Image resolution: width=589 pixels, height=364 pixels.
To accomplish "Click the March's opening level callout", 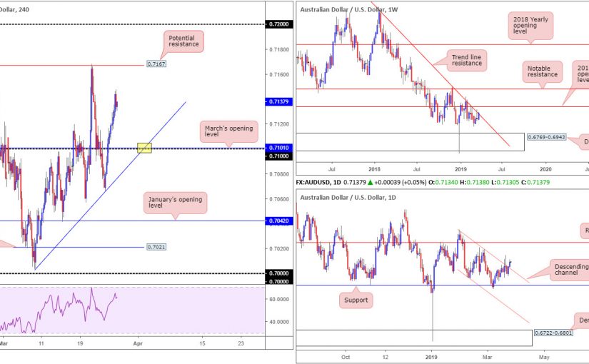I will pyautogui.click(x=221, y=131).
